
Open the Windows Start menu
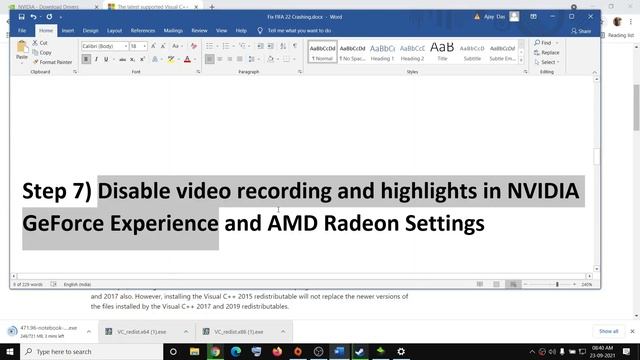[10, 351]
